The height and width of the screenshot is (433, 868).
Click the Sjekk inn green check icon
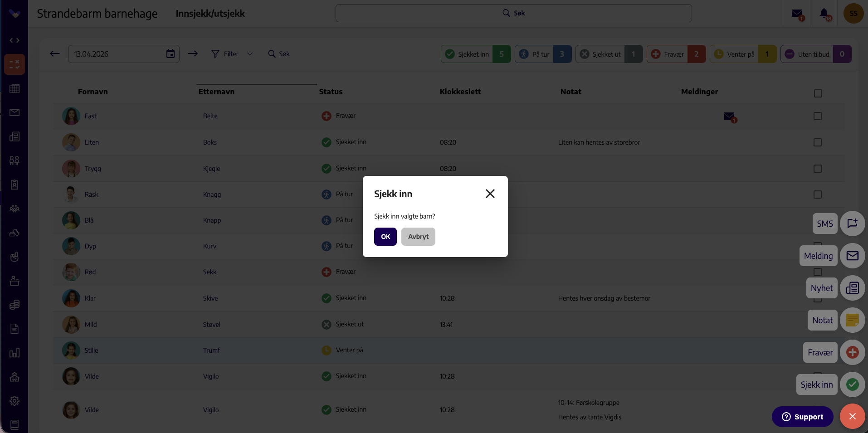click(x=852, y=384)
